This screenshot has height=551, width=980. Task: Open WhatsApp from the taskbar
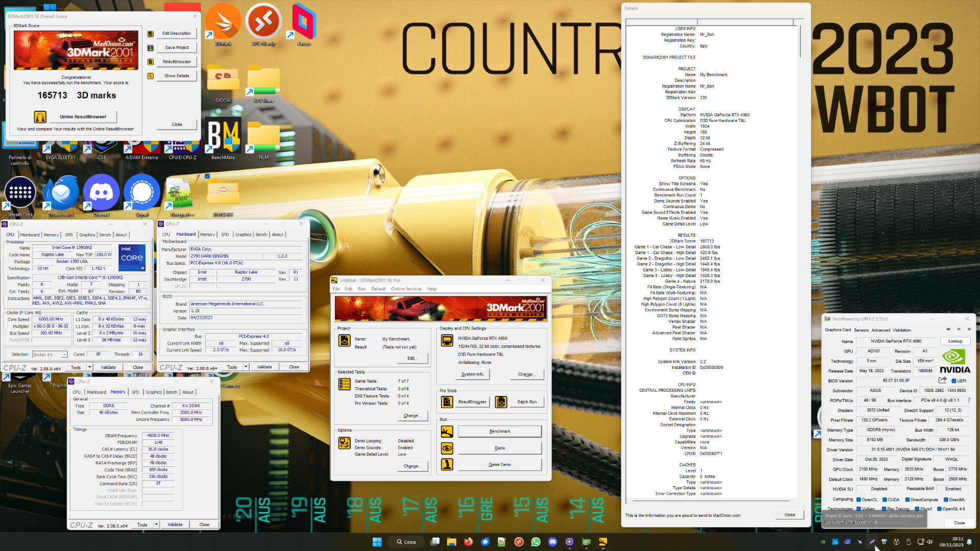point(535,542)
